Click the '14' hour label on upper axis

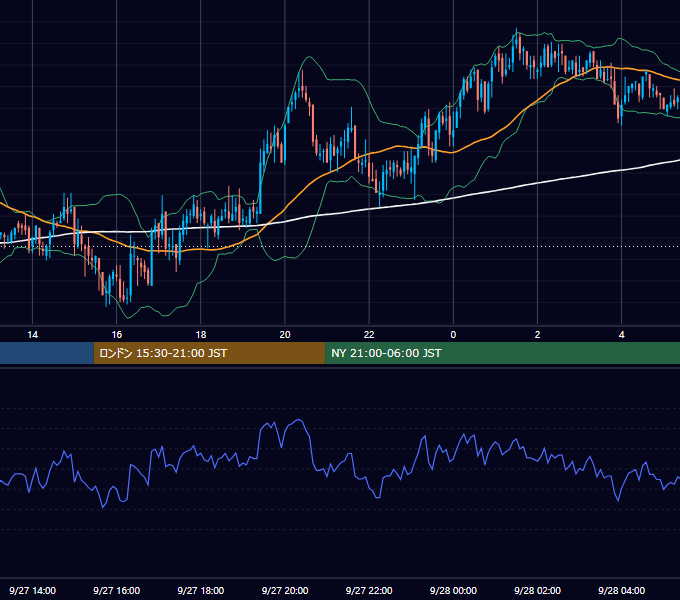coord(33,335)
